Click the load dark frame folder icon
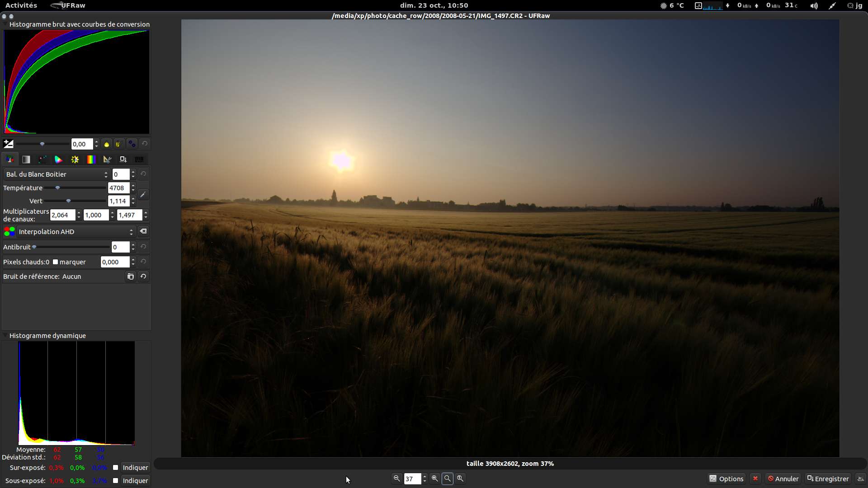The image size is (868, 488). pos(130,277)
